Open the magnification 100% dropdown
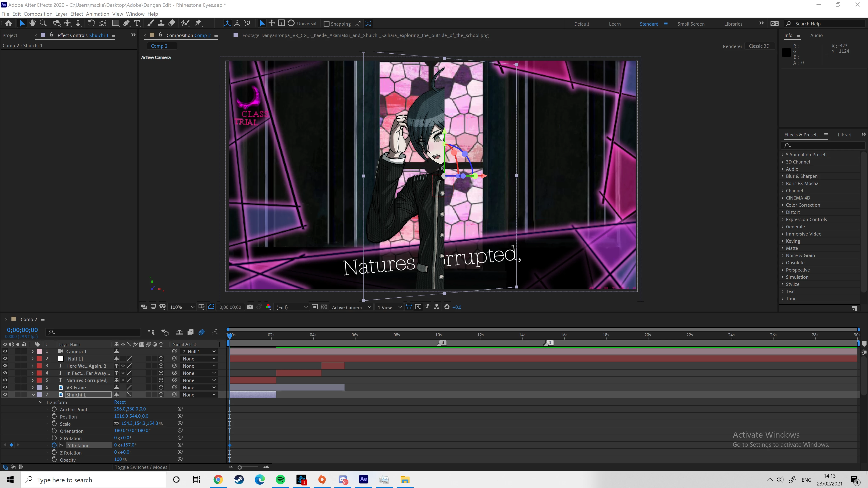 pos(182,307)
